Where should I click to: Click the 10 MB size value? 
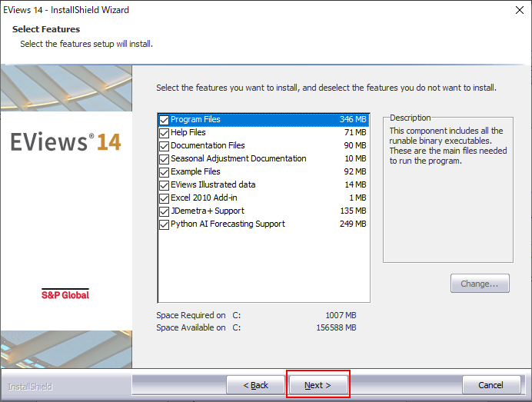click(355, 158)
